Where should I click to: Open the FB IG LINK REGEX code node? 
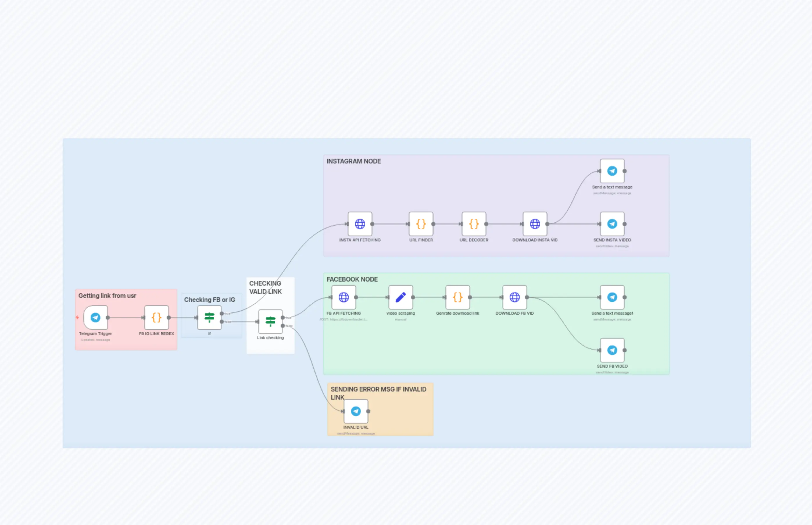pos(156,317)
